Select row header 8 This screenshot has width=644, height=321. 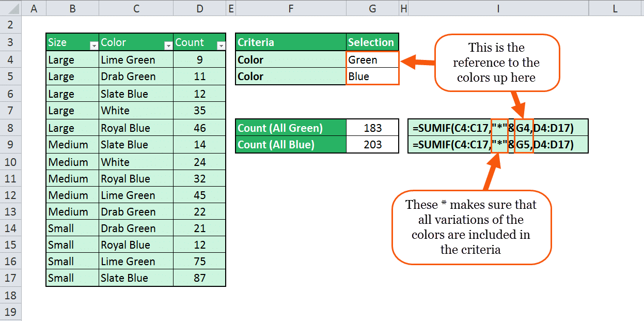[11, 128]
